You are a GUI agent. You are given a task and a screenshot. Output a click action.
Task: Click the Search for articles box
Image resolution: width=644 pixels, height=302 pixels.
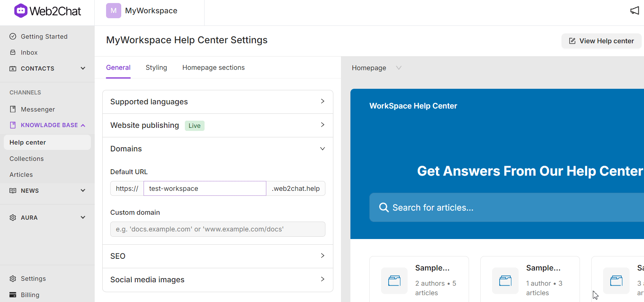(x=506, y=207)
